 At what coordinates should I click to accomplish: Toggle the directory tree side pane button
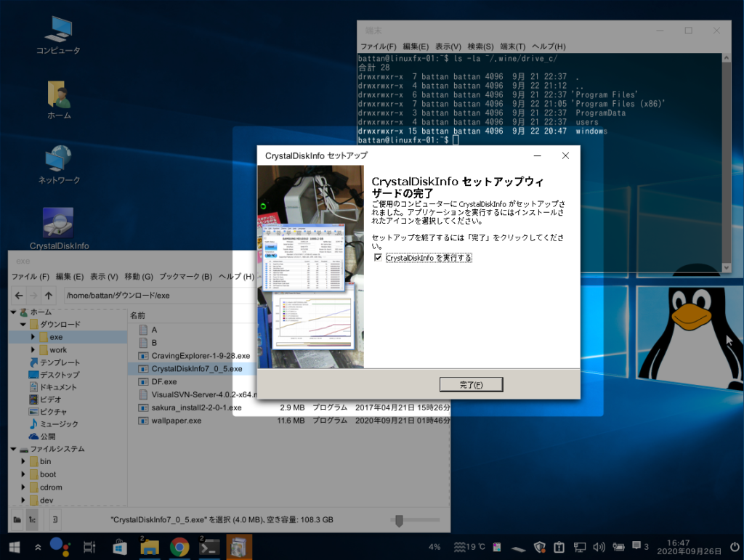(32, 520)
